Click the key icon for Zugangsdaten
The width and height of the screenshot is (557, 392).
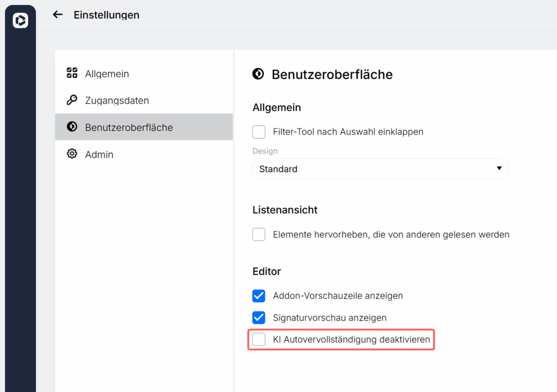72,100
